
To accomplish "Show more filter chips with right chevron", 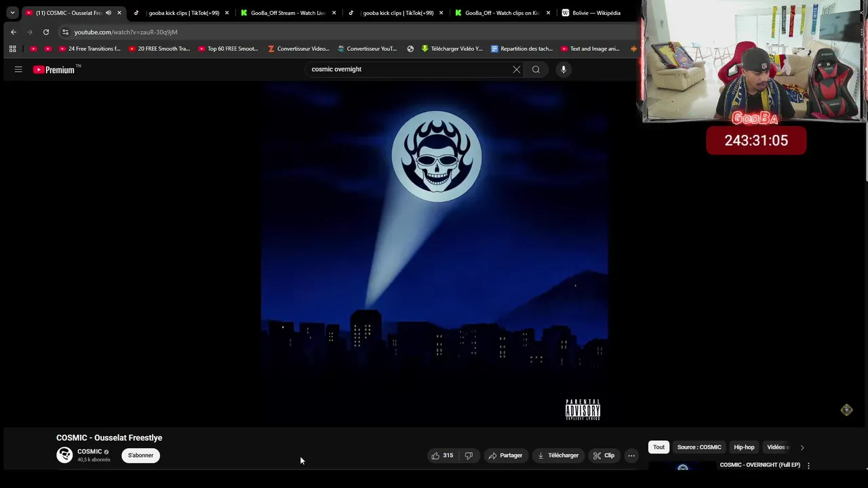I will click(x=802, y=447).
